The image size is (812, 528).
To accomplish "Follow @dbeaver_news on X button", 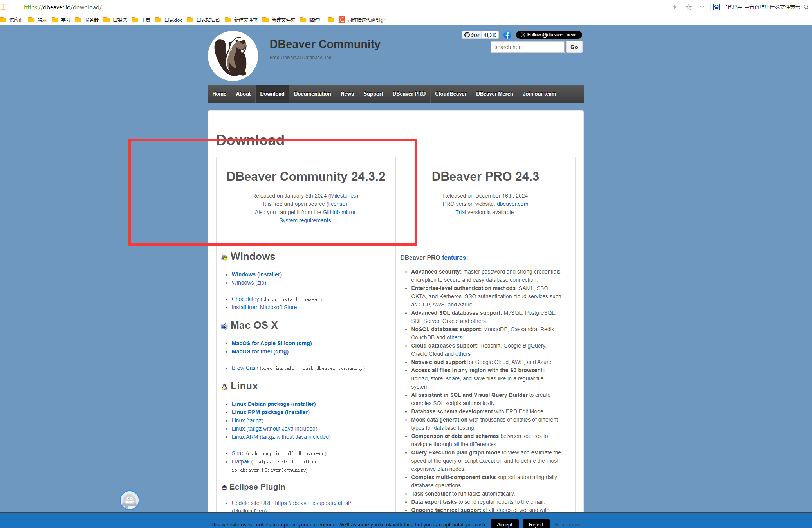I will click(x=549, y=35).
